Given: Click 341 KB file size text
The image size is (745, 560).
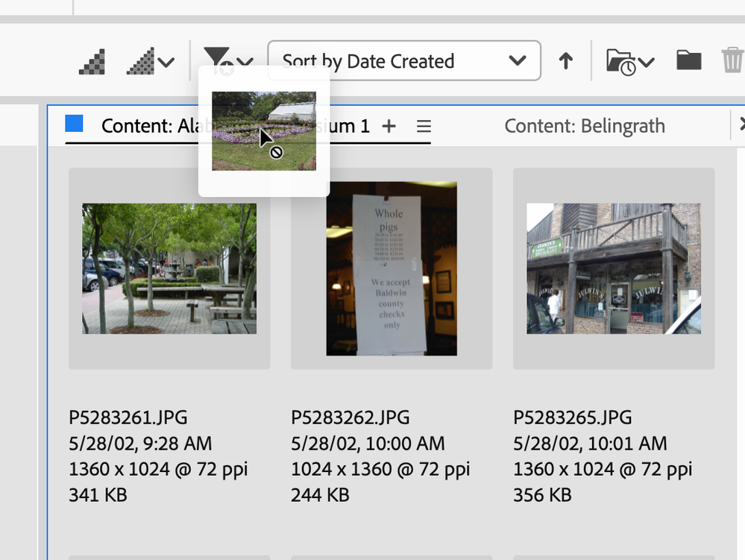Looking at the screenshot, I should [98, 495].
